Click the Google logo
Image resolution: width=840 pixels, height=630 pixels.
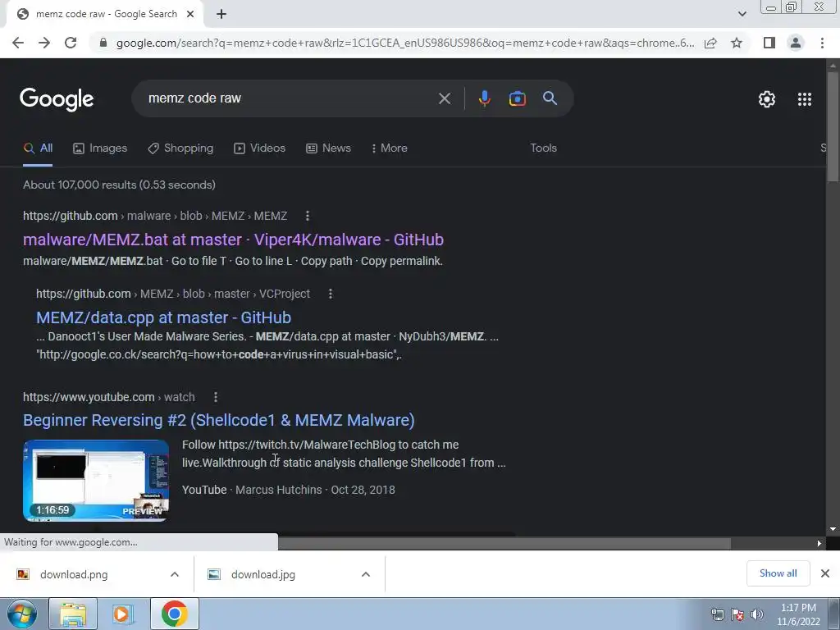coord(57,99)
